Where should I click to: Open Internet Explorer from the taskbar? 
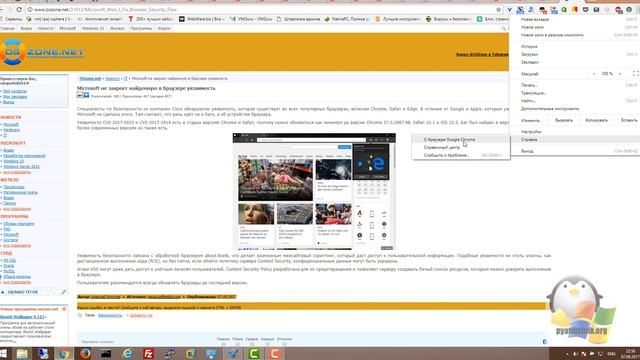[127, 353]
